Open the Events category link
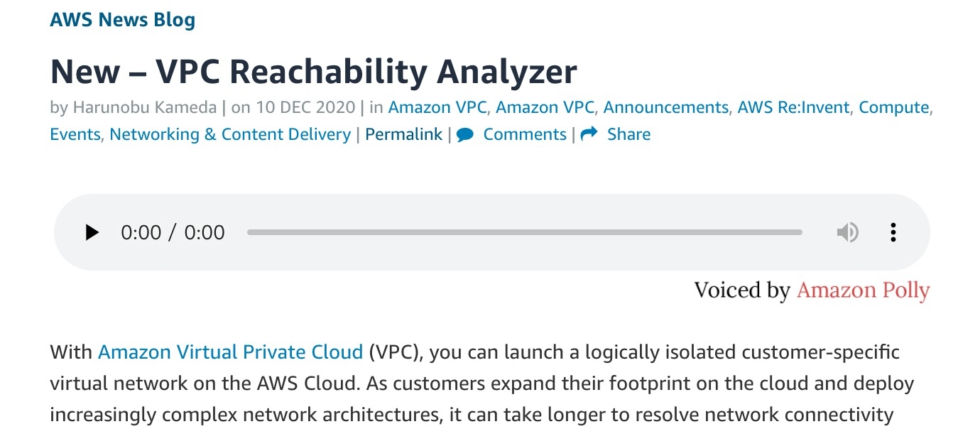 tap(75, 134)
